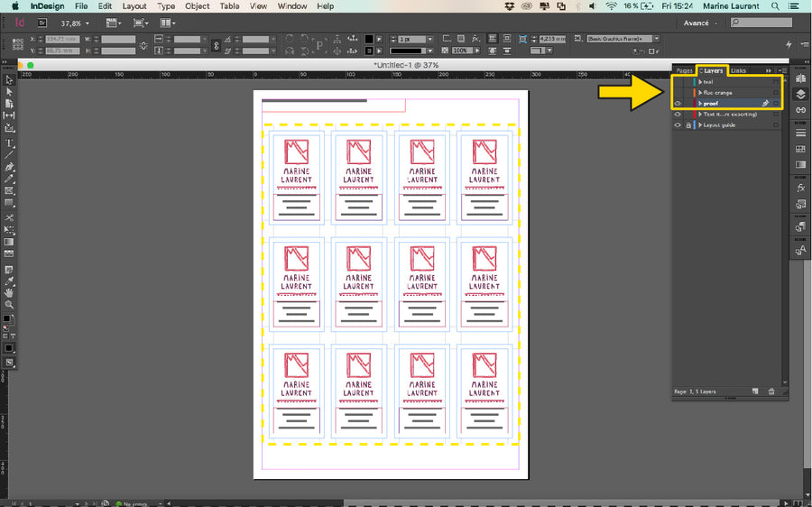
Task: Open the stroke weight 1 pt dropdown
Action: (x=429, y=40)
